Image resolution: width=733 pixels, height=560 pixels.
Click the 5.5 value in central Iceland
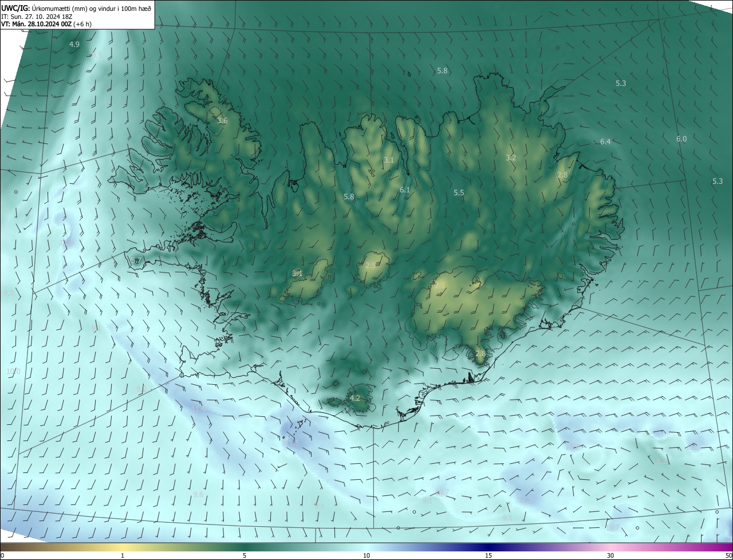click(x=459, y=193)
